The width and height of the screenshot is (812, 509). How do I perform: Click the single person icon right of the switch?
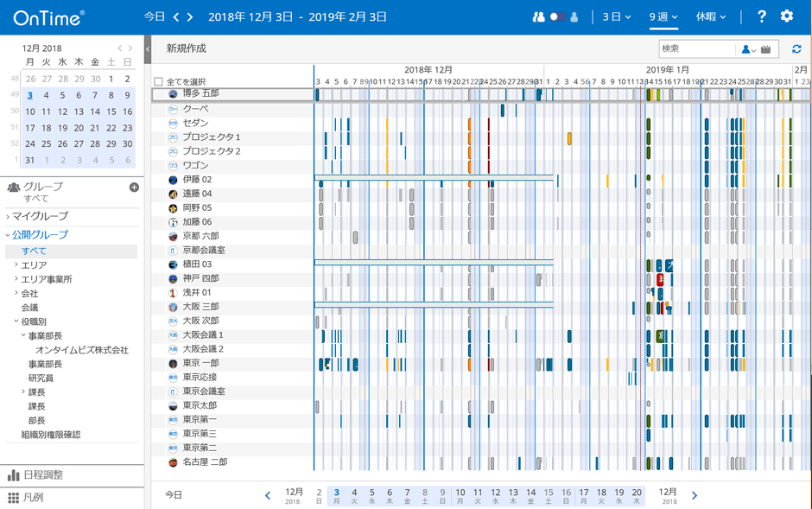pos(574,15)
